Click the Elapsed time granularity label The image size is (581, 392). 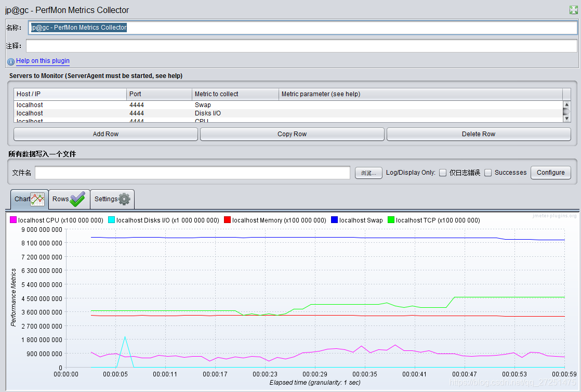[315, 382]
